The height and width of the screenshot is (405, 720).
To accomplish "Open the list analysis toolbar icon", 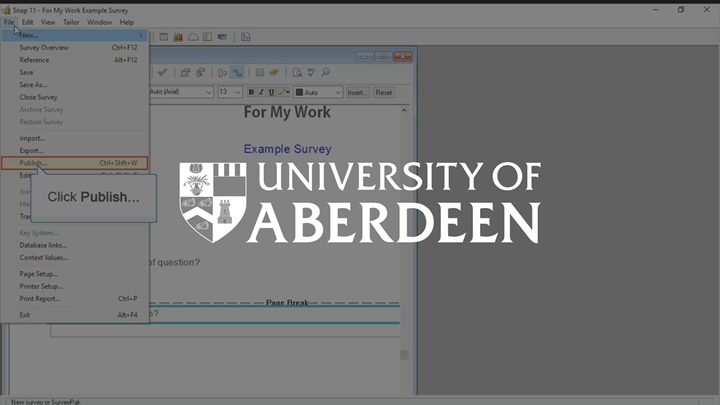I will pyautogui.click(x=208, y=37).
